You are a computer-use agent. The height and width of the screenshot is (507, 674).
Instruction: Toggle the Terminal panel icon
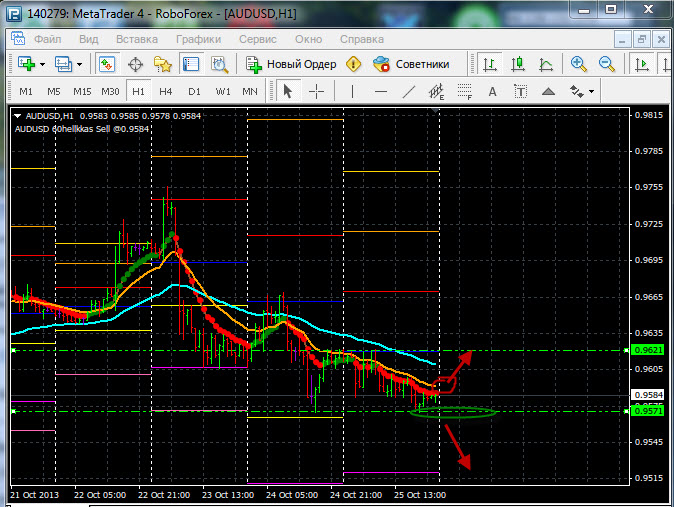click(190, 64)
